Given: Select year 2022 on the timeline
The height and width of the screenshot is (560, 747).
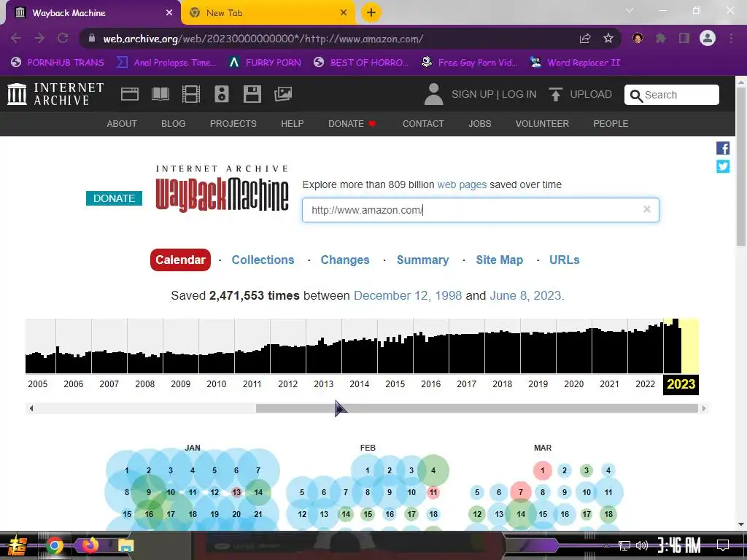Looking at the screenshot, I should tap(645, 384).
